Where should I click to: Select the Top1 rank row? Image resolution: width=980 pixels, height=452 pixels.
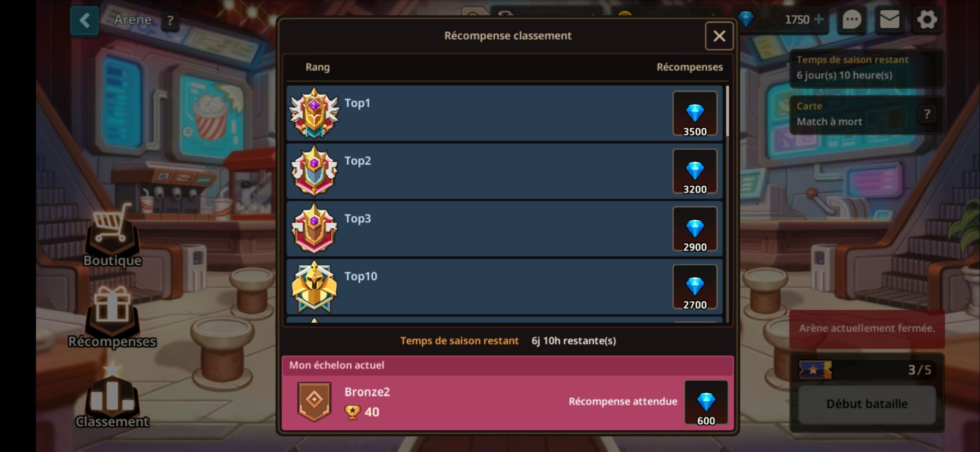(505, 113)
